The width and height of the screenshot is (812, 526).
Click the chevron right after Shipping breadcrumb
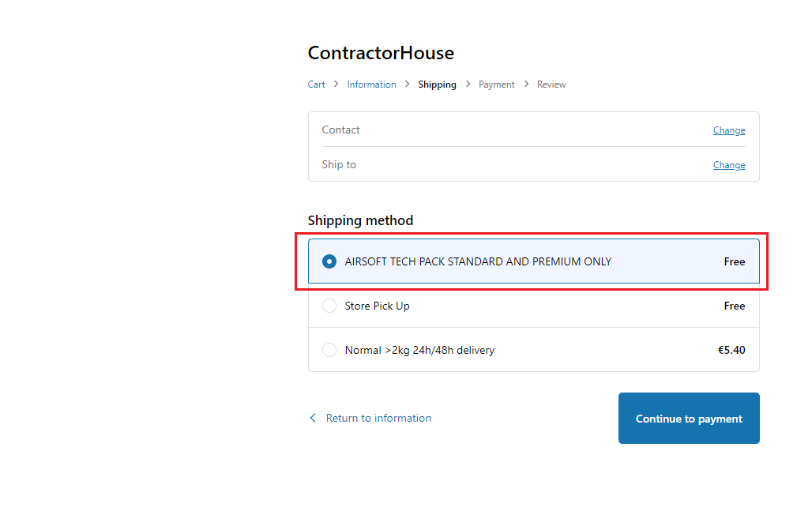(468, 84)
